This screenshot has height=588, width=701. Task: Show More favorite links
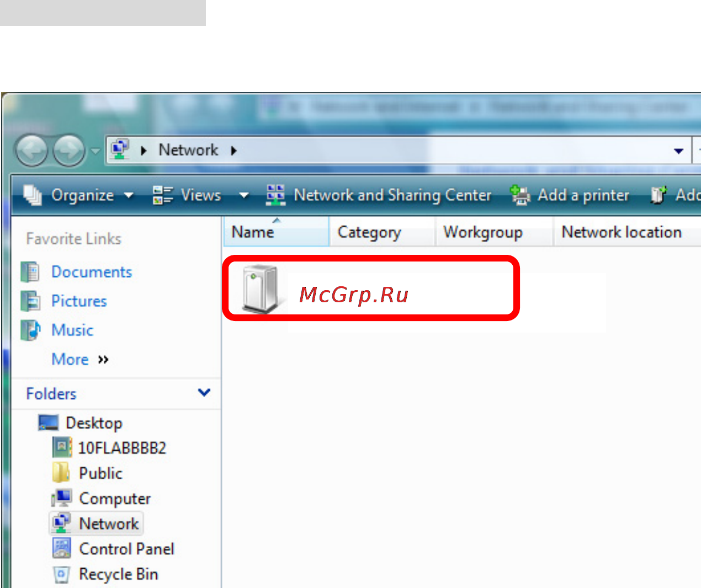click(x=80, y=359)
